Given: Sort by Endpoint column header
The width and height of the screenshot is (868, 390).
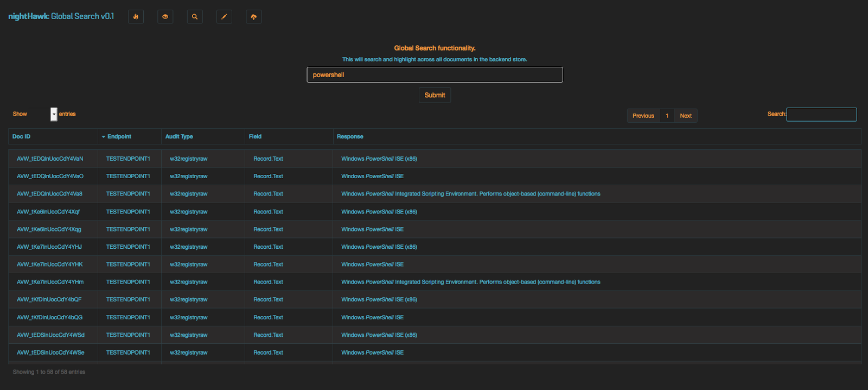Looking at the screenshot, I should click(x=129, y=136).
